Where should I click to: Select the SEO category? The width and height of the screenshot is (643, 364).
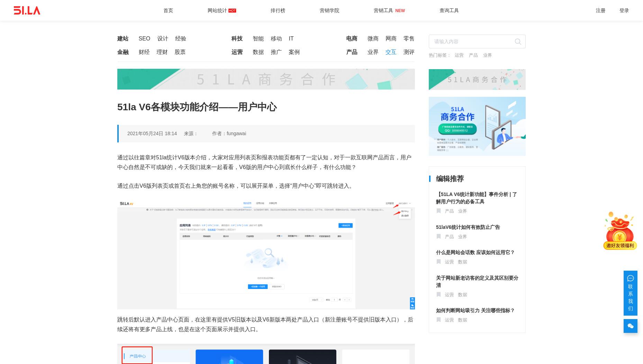click(x=144, y=39)
